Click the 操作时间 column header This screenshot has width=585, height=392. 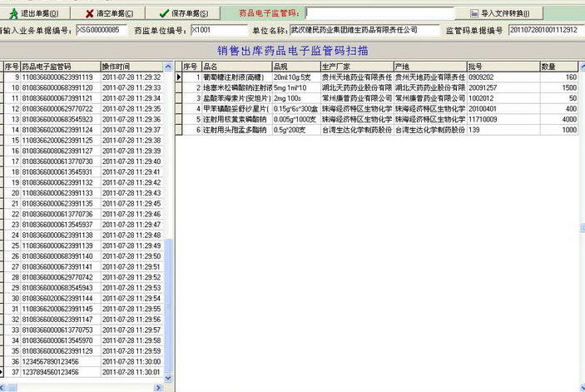(x=132, y=67)
